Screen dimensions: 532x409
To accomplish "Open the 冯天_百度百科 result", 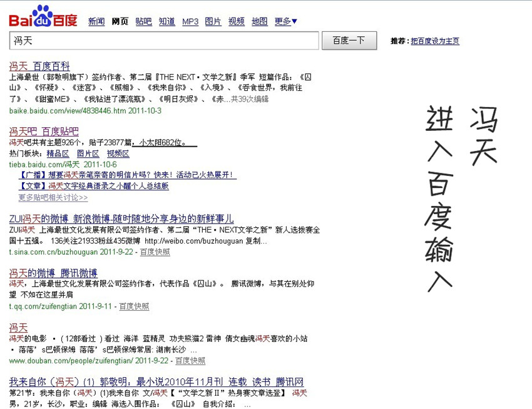I will pos(39,66).
